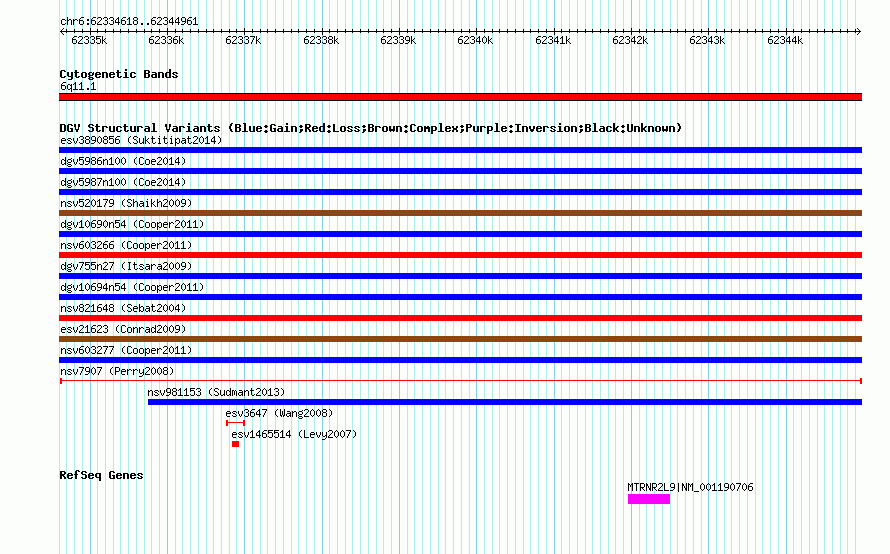
Task: Click the dgv10690n54 (Cooper2011) variant bar
Action: pyautogui.click(x=460, y=234)
